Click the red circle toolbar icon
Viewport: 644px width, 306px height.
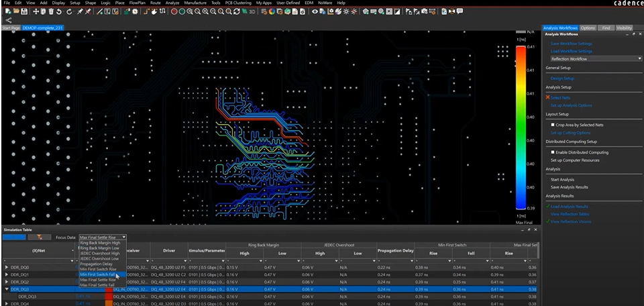[x=174, y=11]
